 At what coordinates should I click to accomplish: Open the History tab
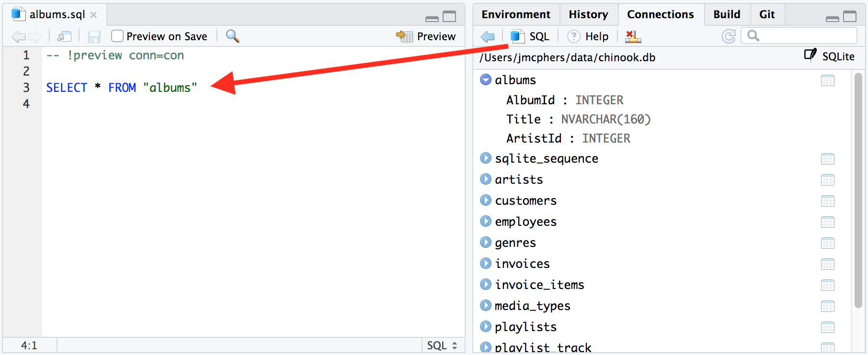pyautogui.click(x=588, y=14)
